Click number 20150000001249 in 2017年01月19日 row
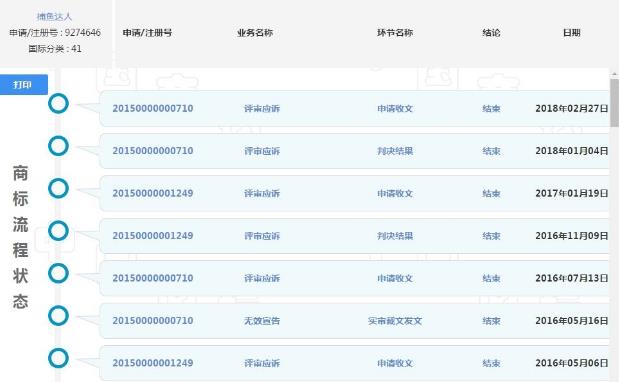 153,193
